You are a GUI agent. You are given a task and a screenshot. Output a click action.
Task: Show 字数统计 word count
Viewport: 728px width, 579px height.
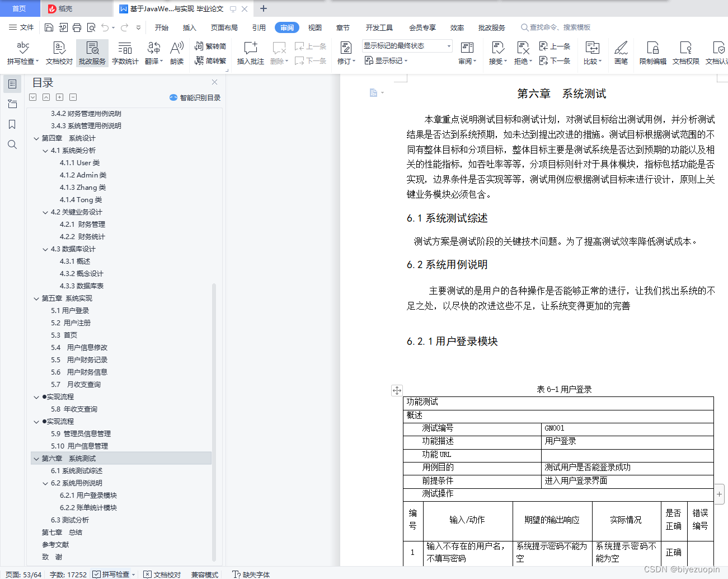125,53
